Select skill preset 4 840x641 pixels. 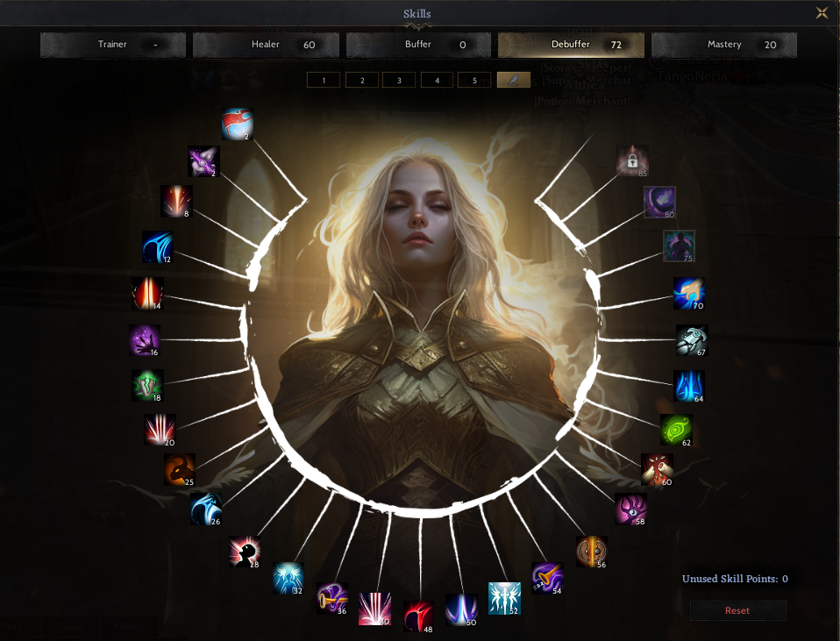coord(438,80)
